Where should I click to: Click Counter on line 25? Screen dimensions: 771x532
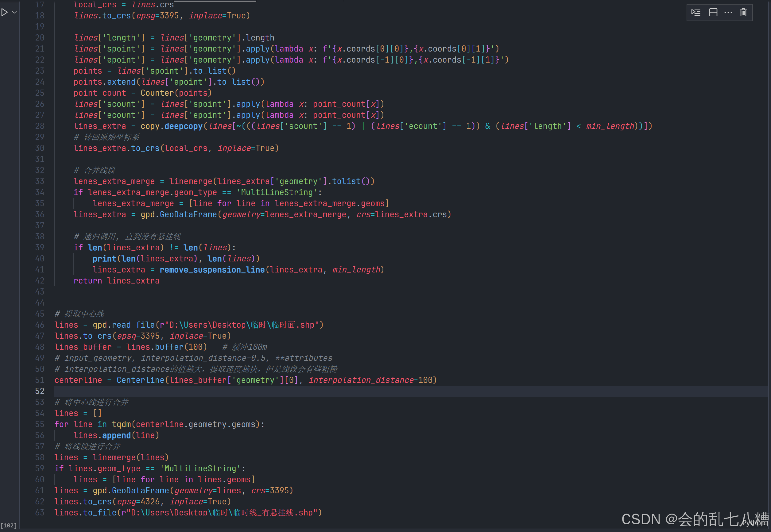click(x=157, y=93)
